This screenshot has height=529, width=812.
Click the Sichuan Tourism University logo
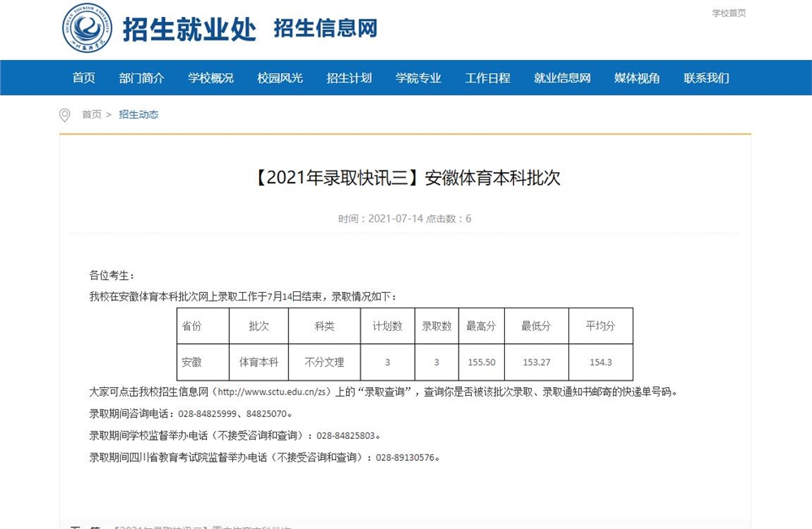tap(87, 28)
